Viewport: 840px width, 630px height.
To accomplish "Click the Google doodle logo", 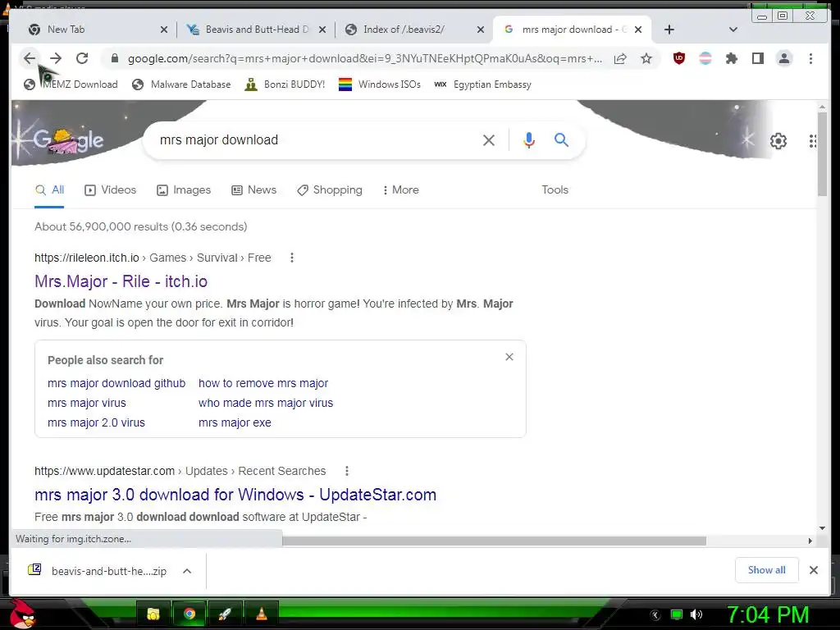I will click(69, 140).
